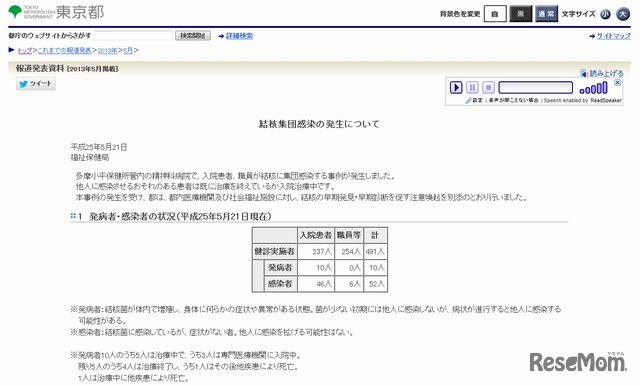Click the 検索開始 search button
The height and width of the screenshot is (385, 640).
193,36
